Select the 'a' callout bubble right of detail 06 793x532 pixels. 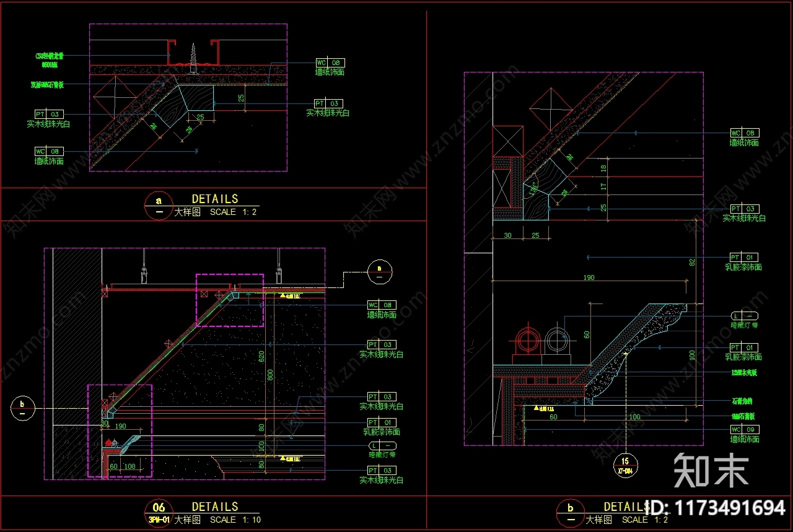[379, 271]
